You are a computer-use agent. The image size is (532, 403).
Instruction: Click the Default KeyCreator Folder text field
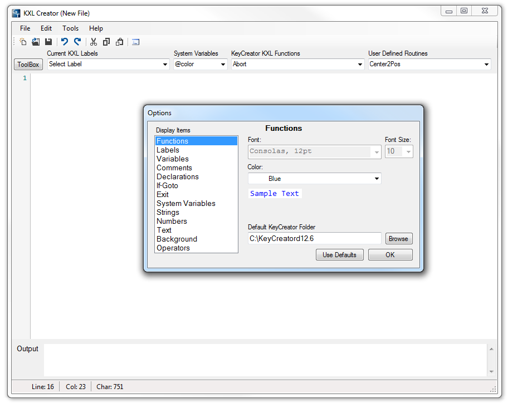point(314,239)
